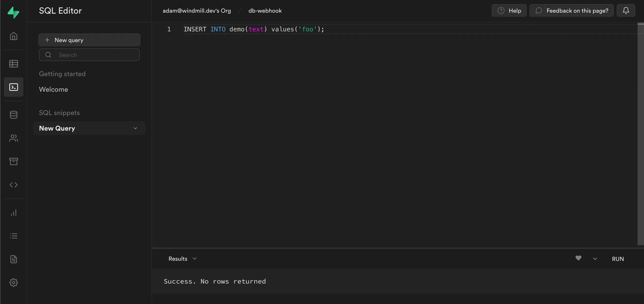Open the Storage panel icon
Image resolution: width=644 pixels, height=304 pixels.
pos(13,161)
